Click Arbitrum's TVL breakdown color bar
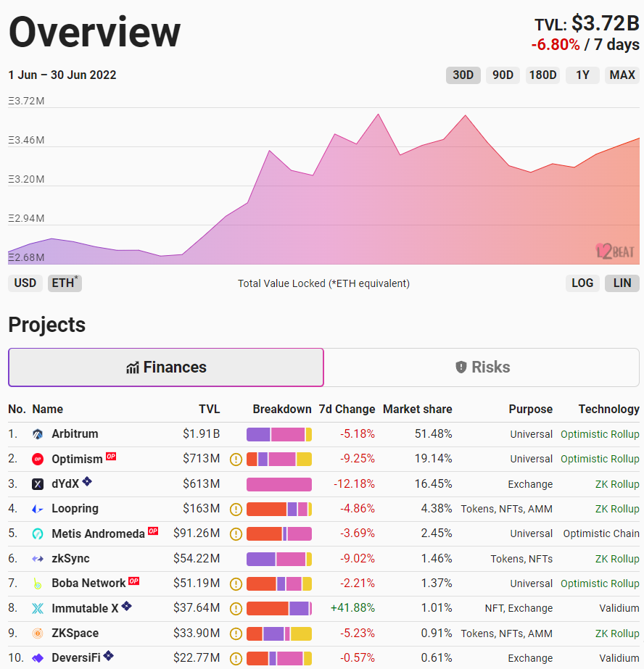Screen dimensions: 644x669 (x=279, y=434)
